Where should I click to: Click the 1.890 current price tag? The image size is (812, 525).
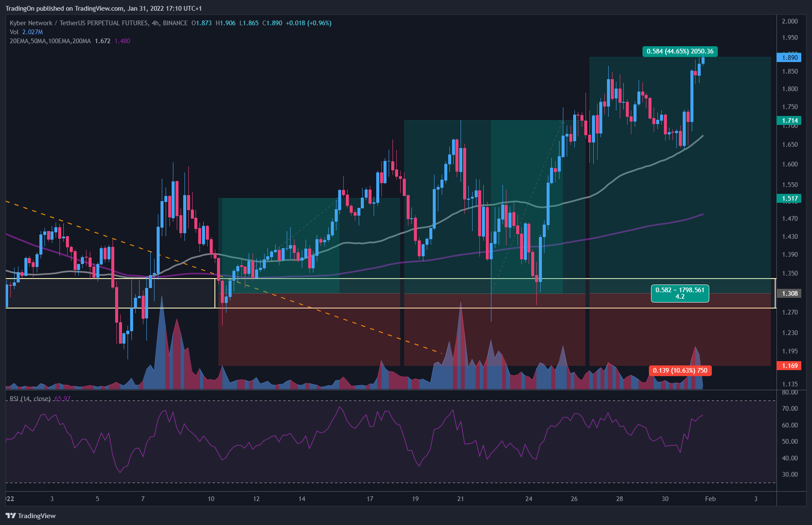pyautogui.click(x=789, y=58)
